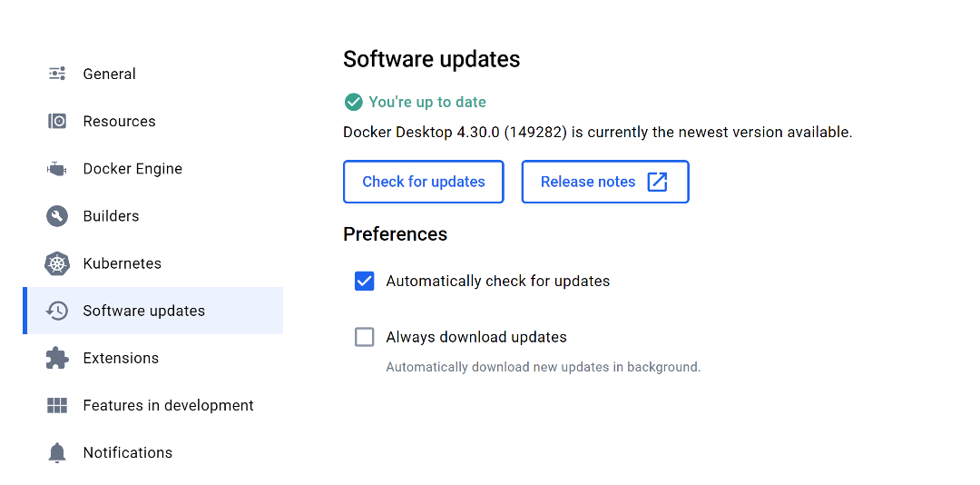Screen dimensions: 980x485
Task: Click the Features in development grid icon
Action: pos(57,405)
